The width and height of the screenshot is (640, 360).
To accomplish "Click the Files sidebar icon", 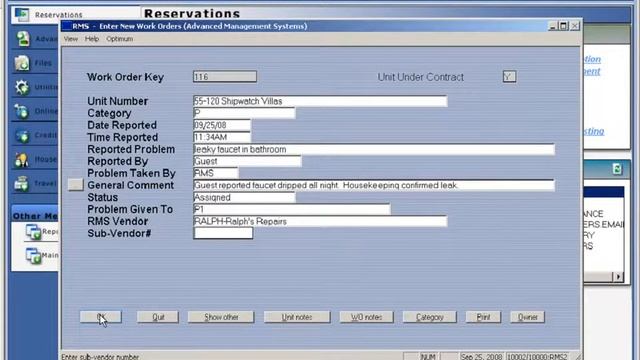I will [x=22, y=63].
